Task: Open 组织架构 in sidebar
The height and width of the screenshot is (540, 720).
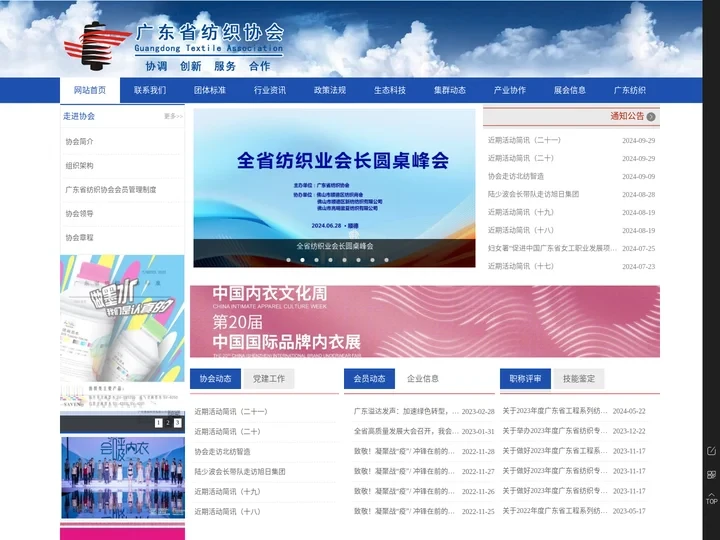Action: pyautogui.click(x=79, y=165)
